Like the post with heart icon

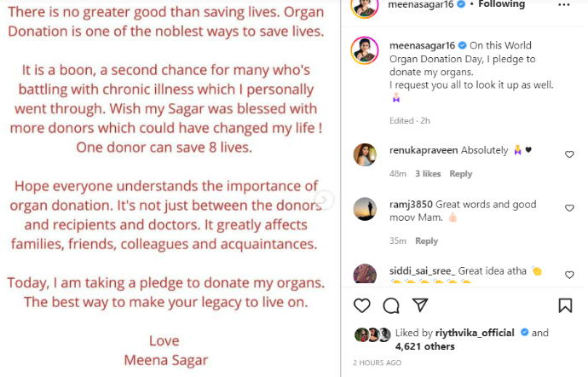click(x=362, y=305)
